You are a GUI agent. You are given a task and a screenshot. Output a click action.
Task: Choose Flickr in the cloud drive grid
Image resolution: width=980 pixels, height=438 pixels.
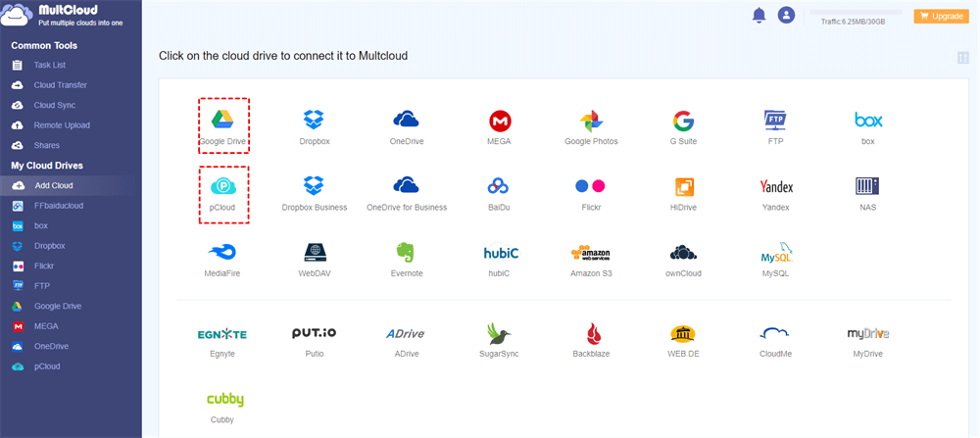[591, 194]
